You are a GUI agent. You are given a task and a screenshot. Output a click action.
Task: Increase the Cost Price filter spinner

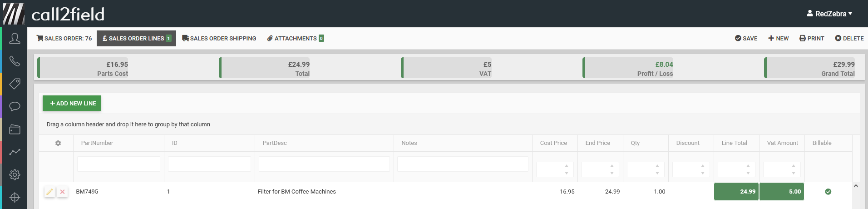click(x=567, y=166)
